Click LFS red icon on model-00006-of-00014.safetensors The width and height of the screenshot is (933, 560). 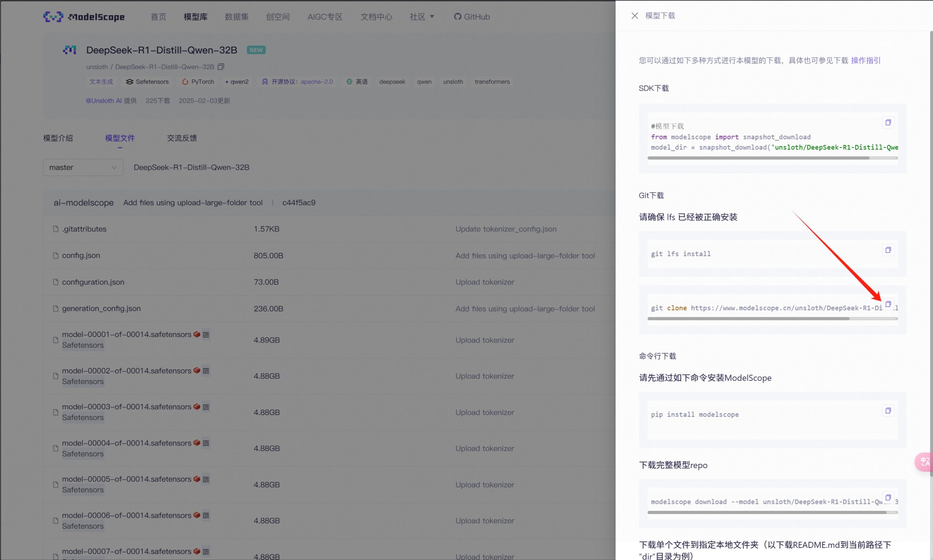197,515
